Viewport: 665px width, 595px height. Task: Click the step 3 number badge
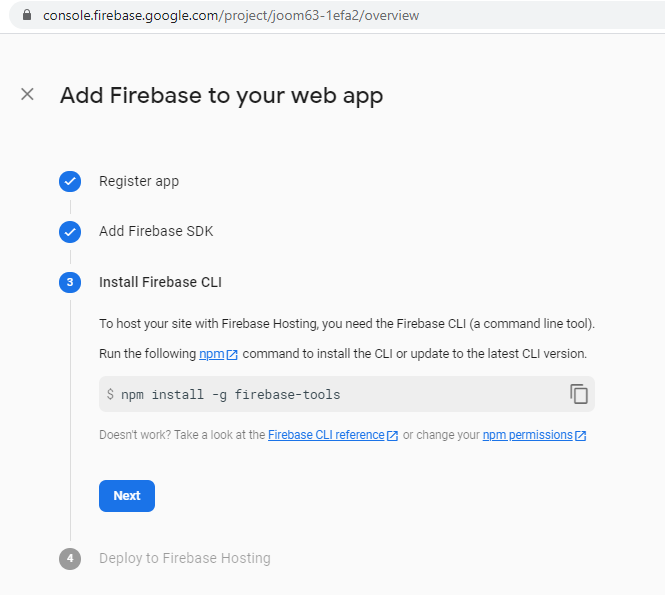[70, 282]
